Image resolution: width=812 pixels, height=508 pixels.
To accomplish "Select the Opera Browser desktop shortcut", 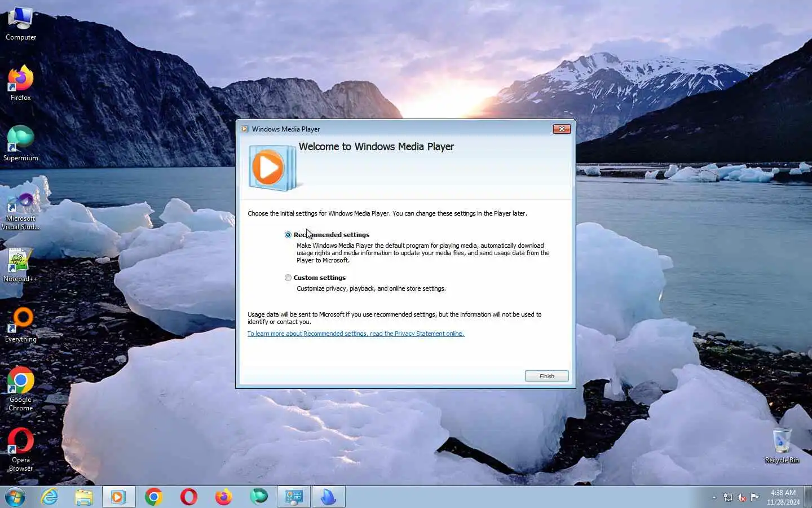I will (21, 450).
